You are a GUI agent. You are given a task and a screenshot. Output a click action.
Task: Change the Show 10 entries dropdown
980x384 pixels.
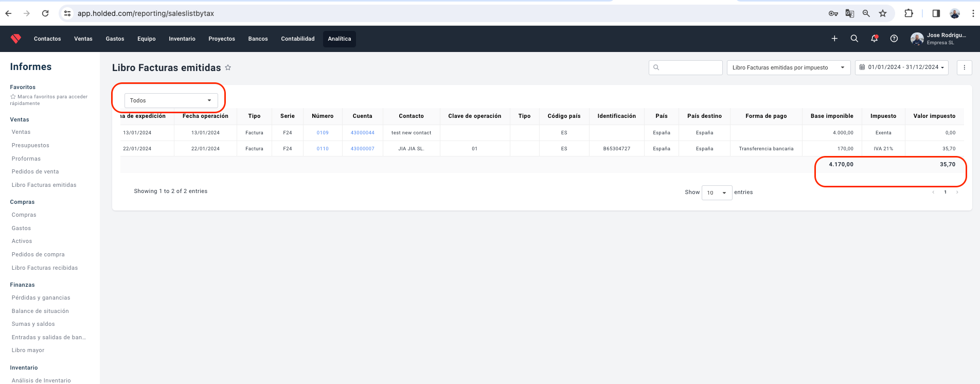tap(717, 193)
